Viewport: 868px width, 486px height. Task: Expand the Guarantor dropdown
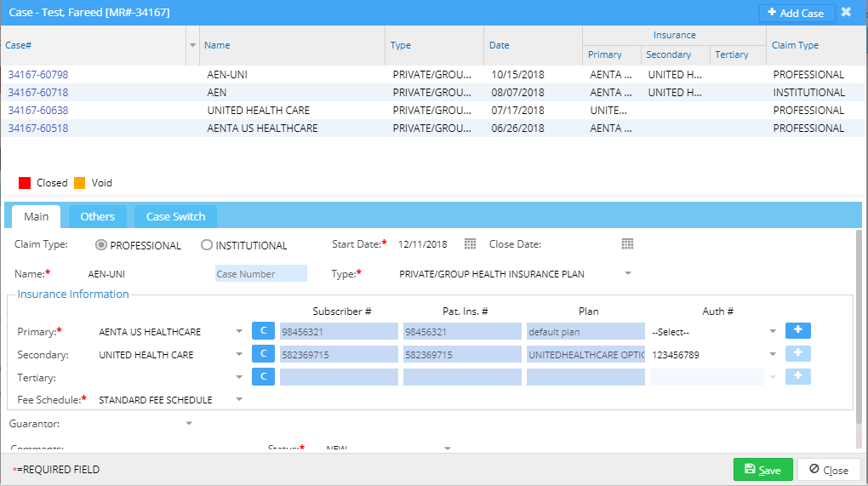click(x=189, y=423)
